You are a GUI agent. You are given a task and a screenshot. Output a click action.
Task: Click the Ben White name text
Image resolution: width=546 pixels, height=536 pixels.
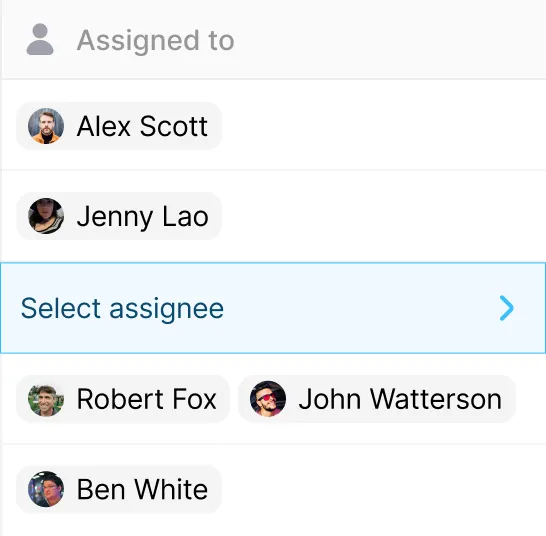142,489
